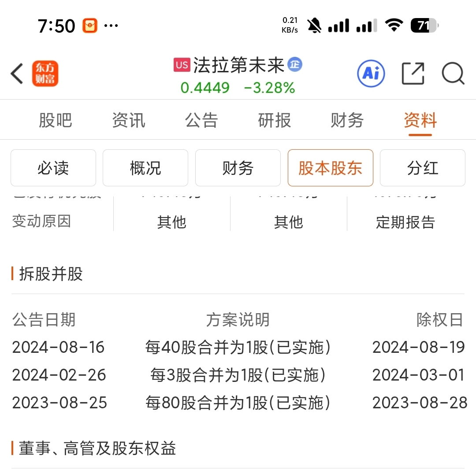The width and height of the screenshot is (476, 470).
Task: Tap the 每80股合并为1股(已实施) entry
Action: [238, 403]
